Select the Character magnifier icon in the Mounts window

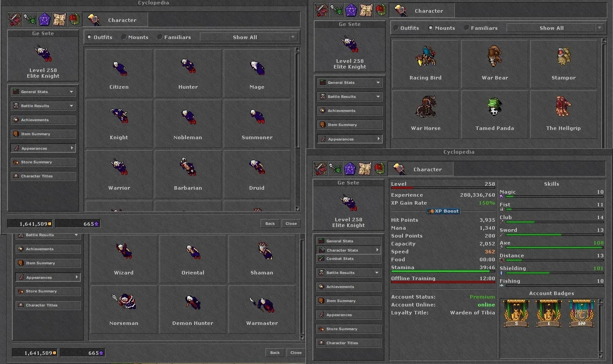[x=400, y=10]
